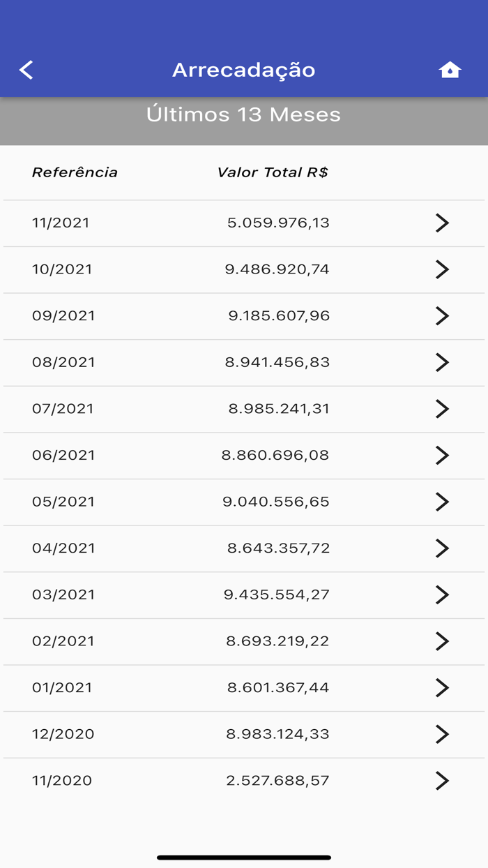
Task: Tap the Arrecadação title
Action: pos(244,70)
